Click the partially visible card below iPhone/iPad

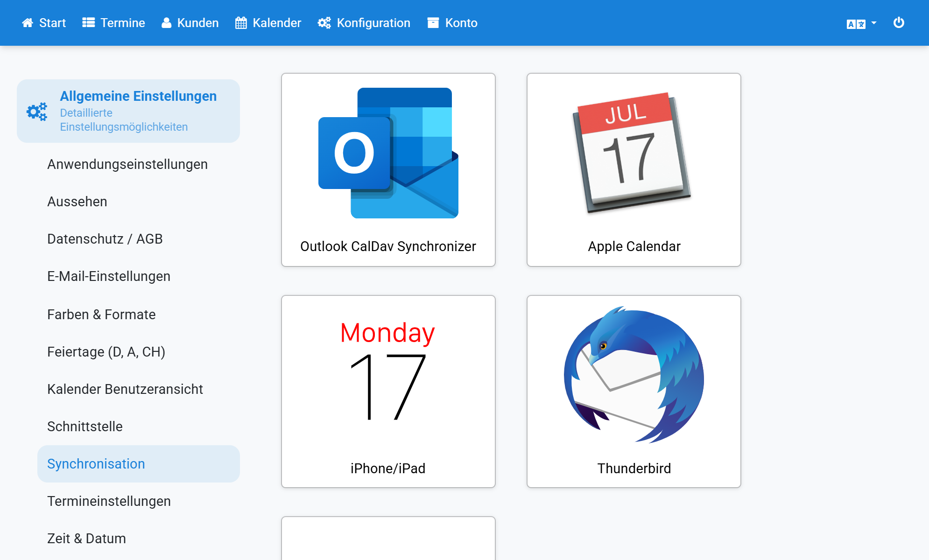point(388,538)
